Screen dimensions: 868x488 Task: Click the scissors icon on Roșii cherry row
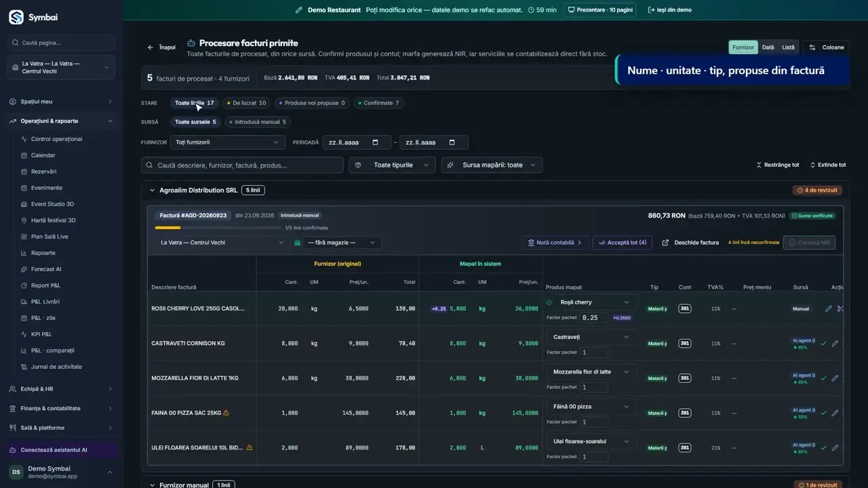pos(840,308)
